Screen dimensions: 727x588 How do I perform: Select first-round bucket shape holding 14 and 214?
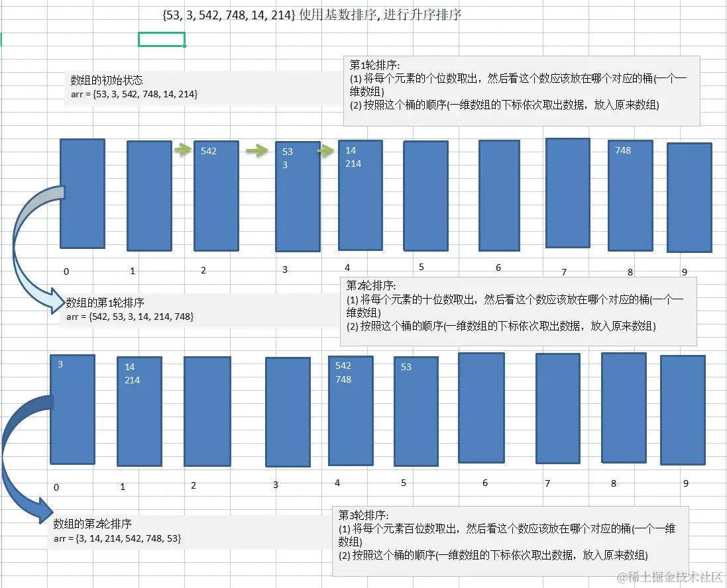[361, 195]
